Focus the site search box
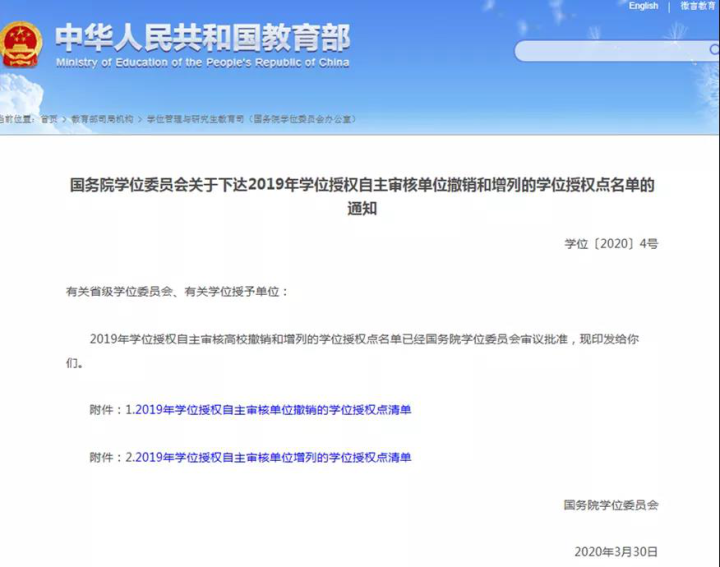The image size is (720, 567). (x=617, y=51)
